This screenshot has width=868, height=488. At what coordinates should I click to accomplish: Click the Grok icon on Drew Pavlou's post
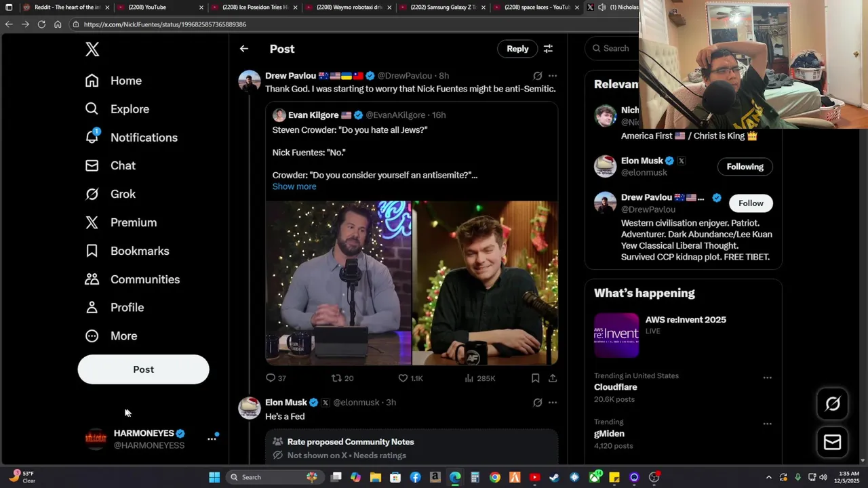538,76
